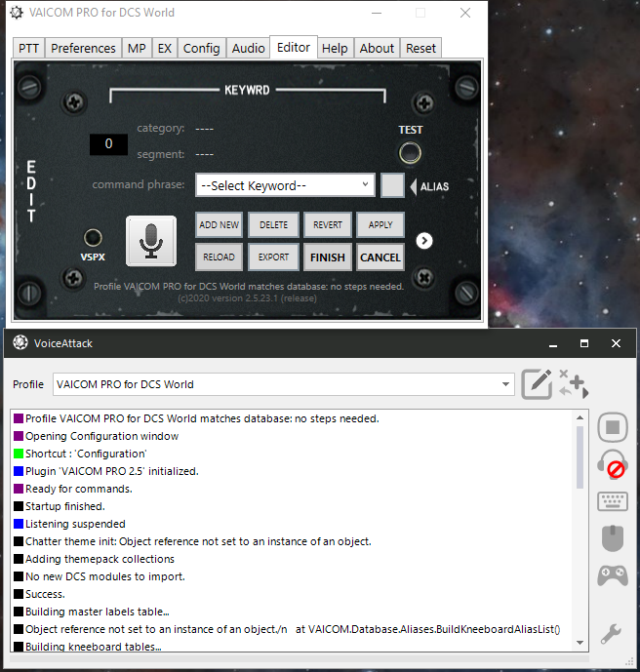The image size is (640, 672).
Task: Click the profile options plus icon
Action: click(x=575, y=383)
